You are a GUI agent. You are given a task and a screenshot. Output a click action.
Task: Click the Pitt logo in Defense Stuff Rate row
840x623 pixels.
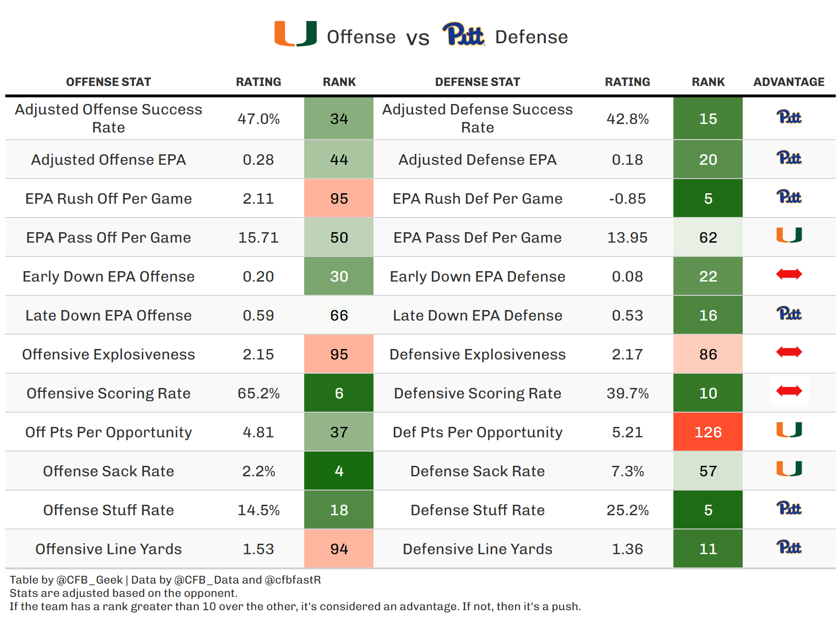[789, 509]
